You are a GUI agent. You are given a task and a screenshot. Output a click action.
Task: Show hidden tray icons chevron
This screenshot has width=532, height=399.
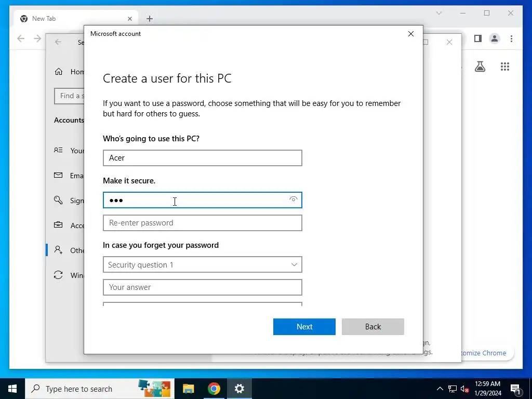point(440,389)
